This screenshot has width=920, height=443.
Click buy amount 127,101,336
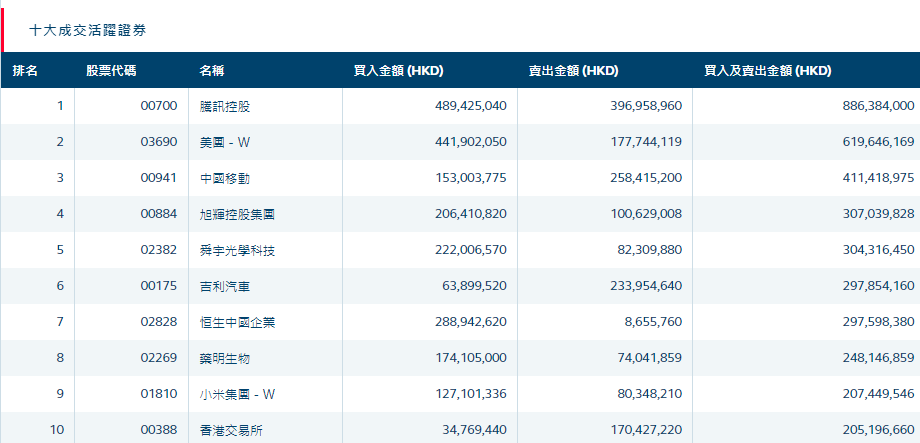471,394
